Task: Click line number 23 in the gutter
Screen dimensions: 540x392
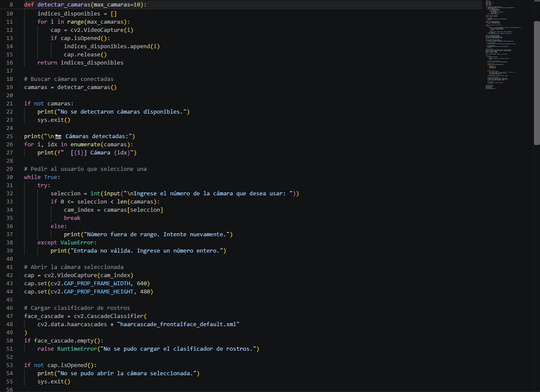Action: [x=9, y=120]
